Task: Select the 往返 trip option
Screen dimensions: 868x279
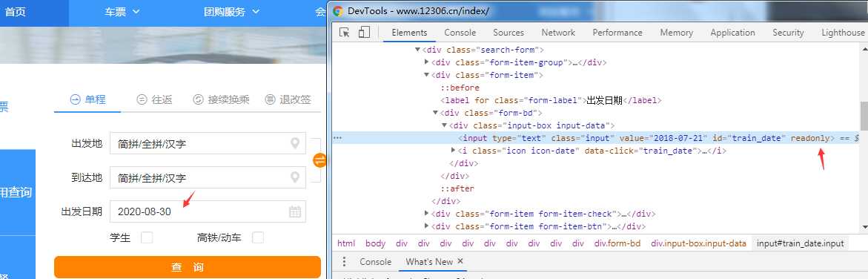Action: 154,100
